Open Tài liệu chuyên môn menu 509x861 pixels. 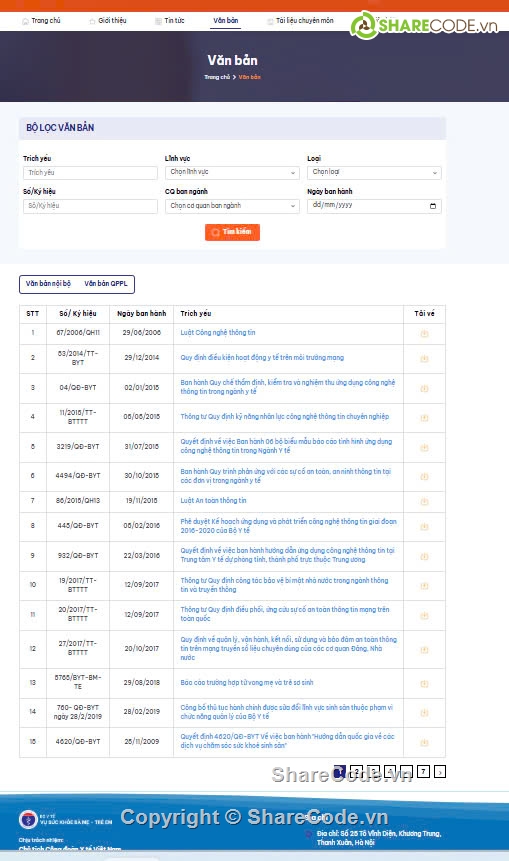pos(300,20)
